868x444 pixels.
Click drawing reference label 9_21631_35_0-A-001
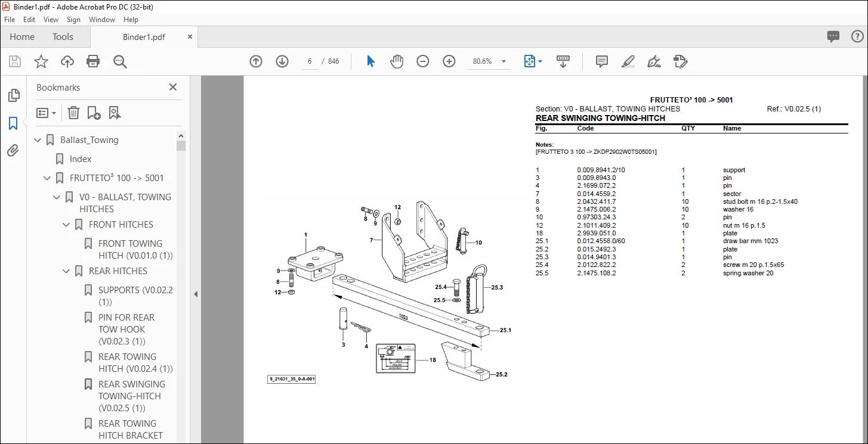click(x=292, y=379)
